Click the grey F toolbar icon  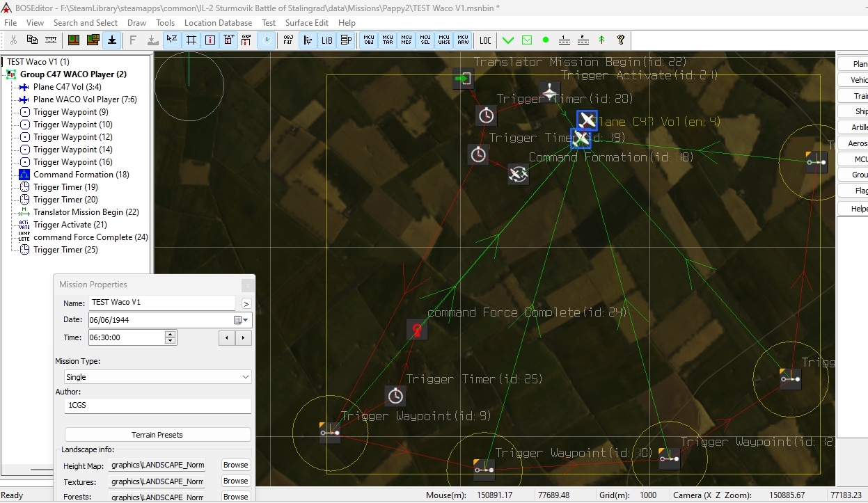[134, 40]
